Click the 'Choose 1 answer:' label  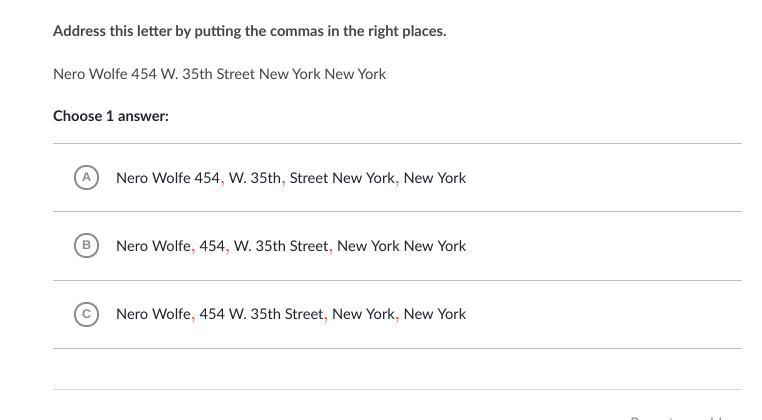pos(111,116)
